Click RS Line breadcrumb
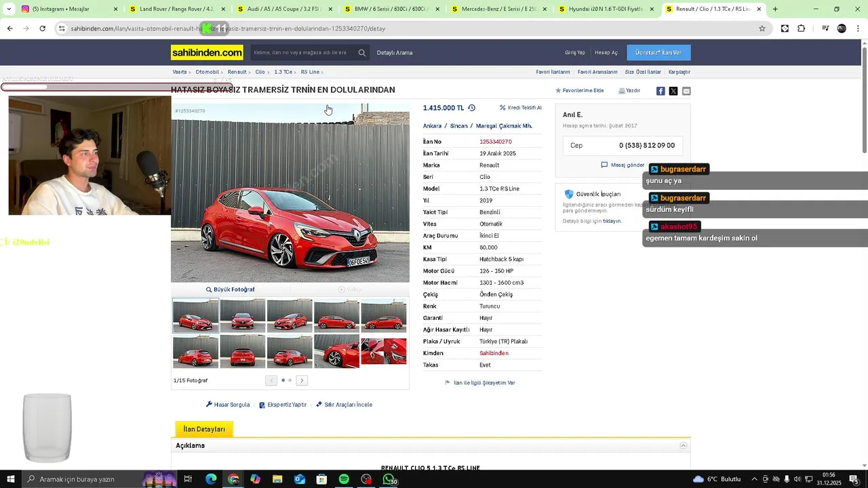The width and height of the screenshot is (868, 488). point(310,72)
